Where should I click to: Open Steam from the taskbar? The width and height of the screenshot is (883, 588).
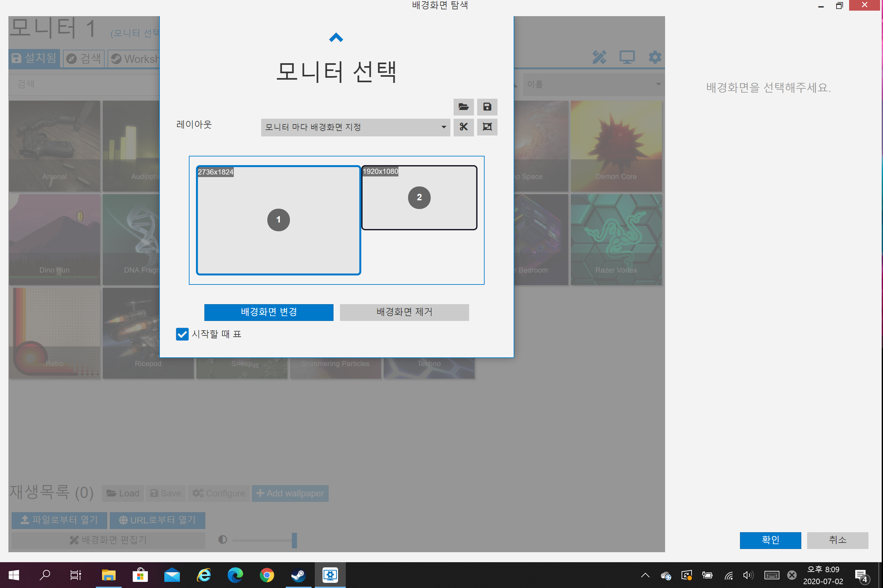(298, 575)
